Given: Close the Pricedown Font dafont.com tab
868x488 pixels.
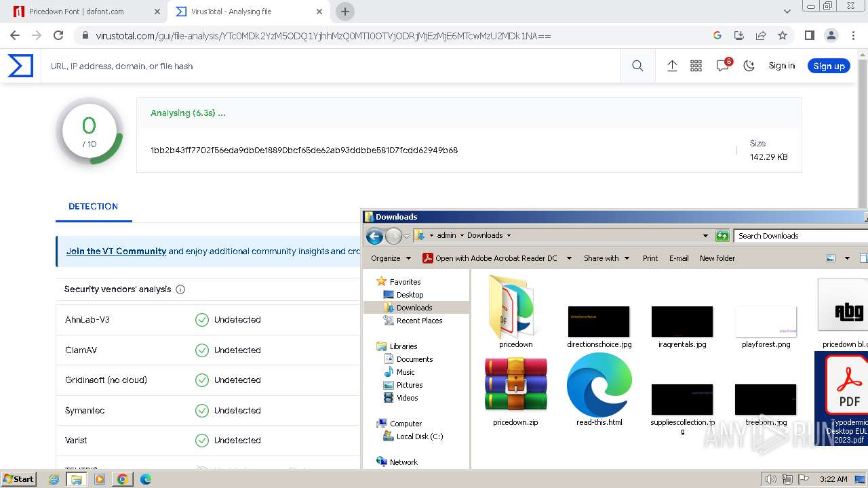Looking at the screenshot, I should [x=157, y=12].
